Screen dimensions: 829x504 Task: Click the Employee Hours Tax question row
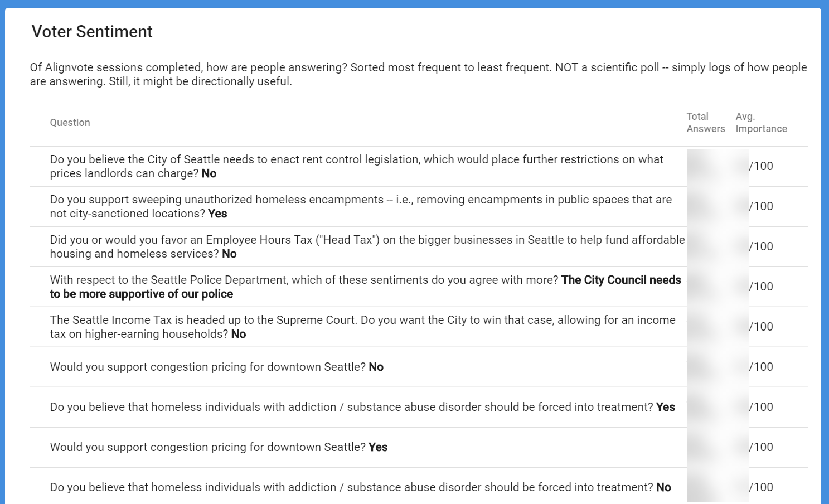click(x=367, y=246)
